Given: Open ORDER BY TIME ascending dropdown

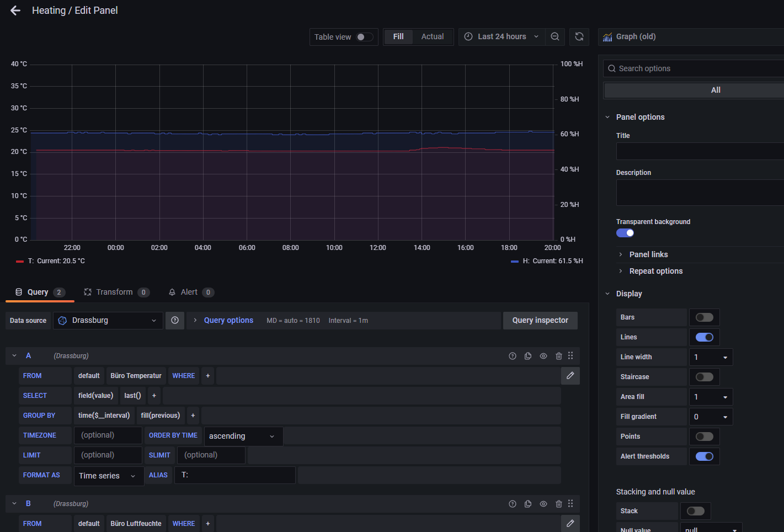Looking at the screenshot, I should click(x=243, y=436).
